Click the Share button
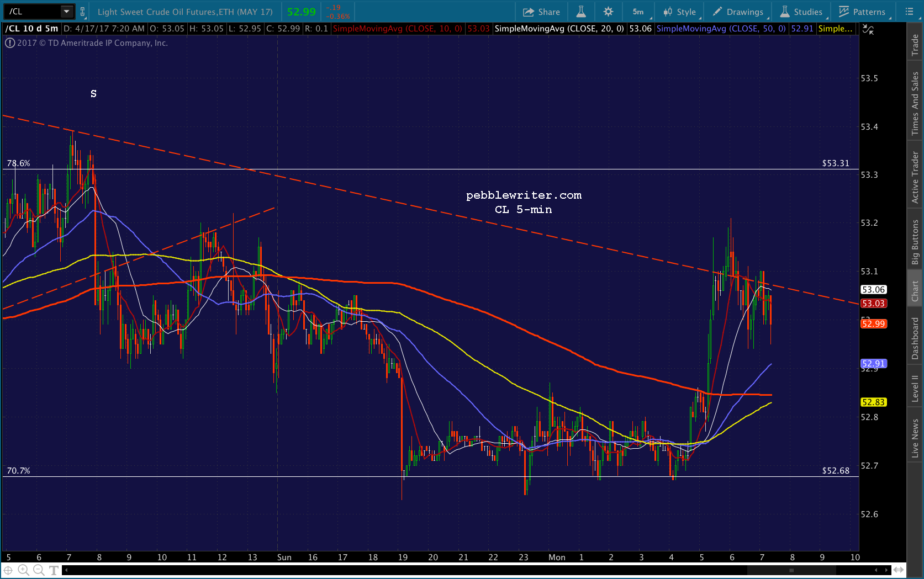Image resolution: width=924 pixels, height=579 pixels. (x=541, y=12)
